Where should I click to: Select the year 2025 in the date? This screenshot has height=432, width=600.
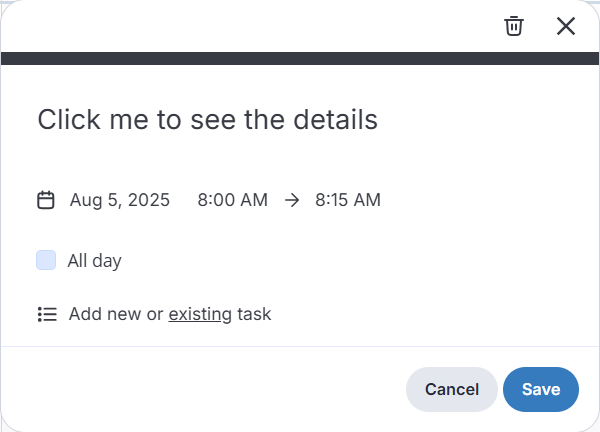pyautogui.click(x=150, y=200)
